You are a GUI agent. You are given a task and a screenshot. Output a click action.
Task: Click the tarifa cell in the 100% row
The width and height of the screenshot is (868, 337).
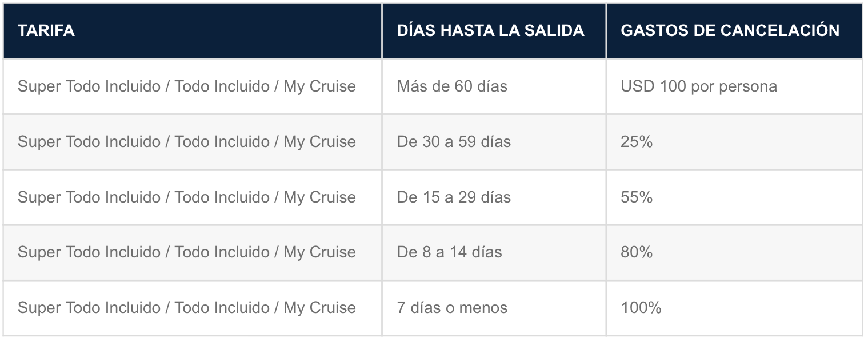coord(193,308)
